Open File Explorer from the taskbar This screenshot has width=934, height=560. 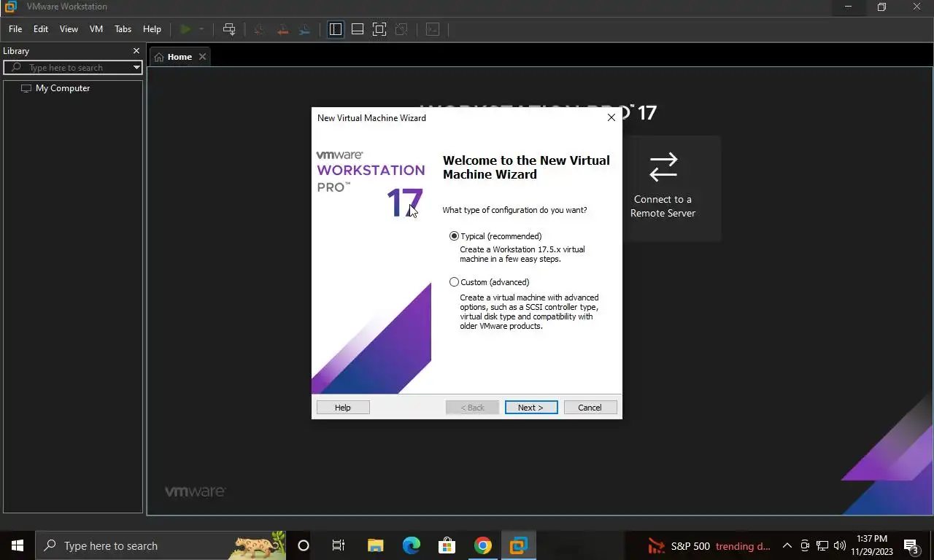pyautogui.click(x=375, y=545)
